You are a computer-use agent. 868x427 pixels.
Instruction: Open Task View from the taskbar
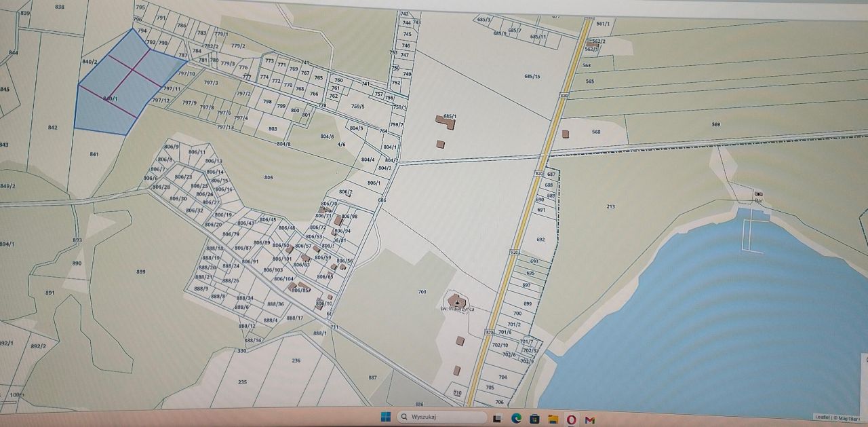tap(498, 420)
